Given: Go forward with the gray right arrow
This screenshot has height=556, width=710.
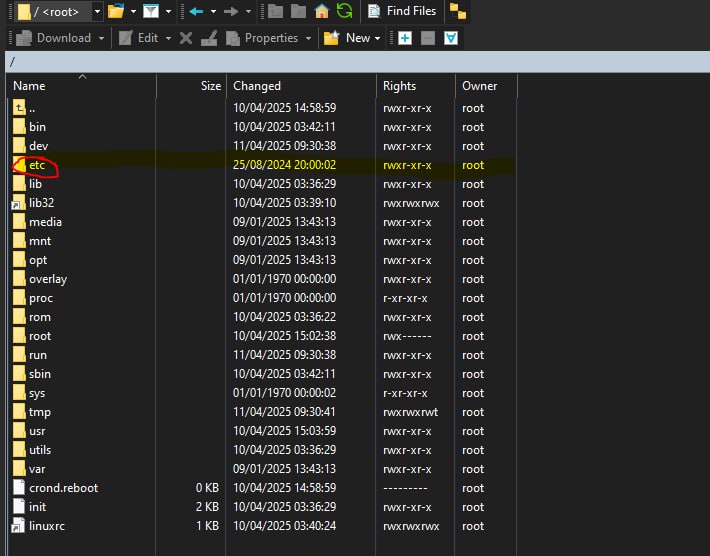Looking at the screenshot, I should 231,11.
